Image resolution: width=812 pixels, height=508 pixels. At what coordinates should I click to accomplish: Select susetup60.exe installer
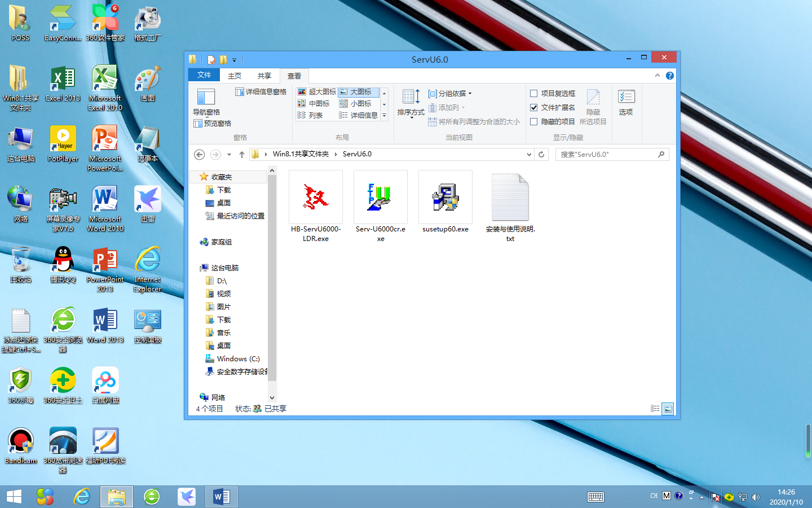point(445,202)
